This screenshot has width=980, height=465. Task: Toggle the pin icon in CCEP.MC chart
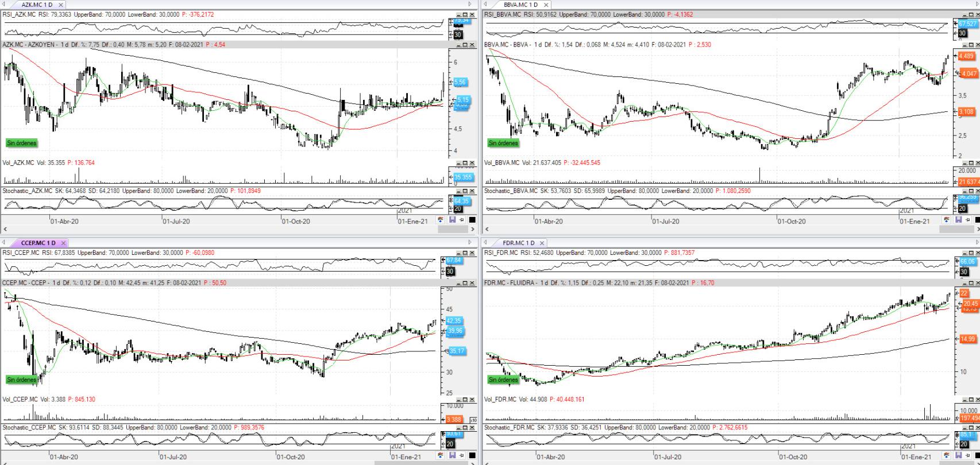(x=462, y=456)
